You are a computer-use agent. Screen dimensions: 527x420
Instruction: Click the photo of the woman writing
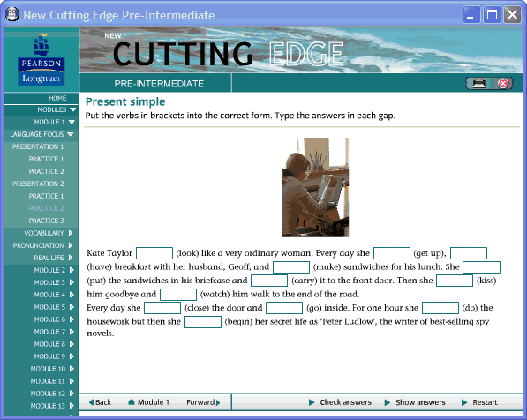coord(316,187)
